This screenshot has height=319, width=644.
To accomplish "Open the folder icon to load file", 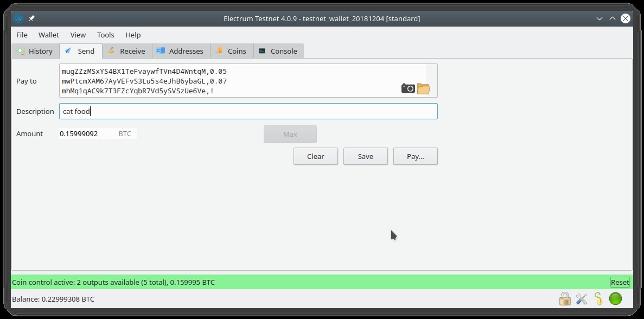I will click(x=423, y=88).
